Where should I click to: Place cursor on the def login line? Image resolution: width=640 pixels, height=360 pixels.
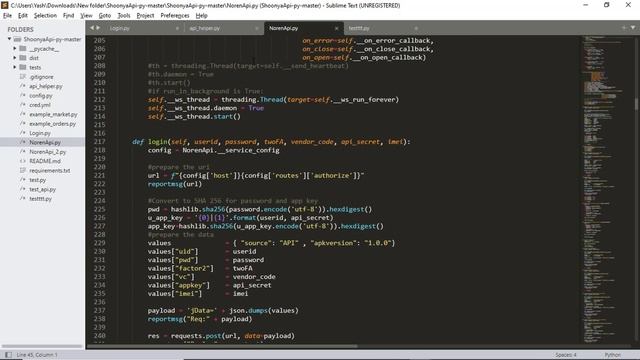[271, 142]
